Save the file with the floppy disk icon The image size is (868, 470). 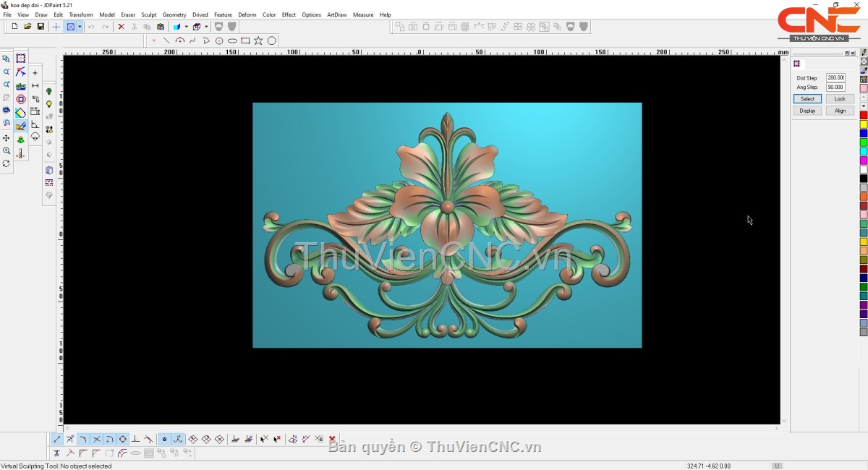coord(41,27)
